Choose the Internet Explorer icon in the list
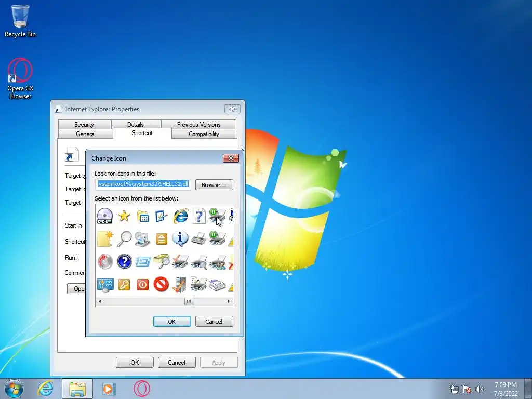 [180, 216]
